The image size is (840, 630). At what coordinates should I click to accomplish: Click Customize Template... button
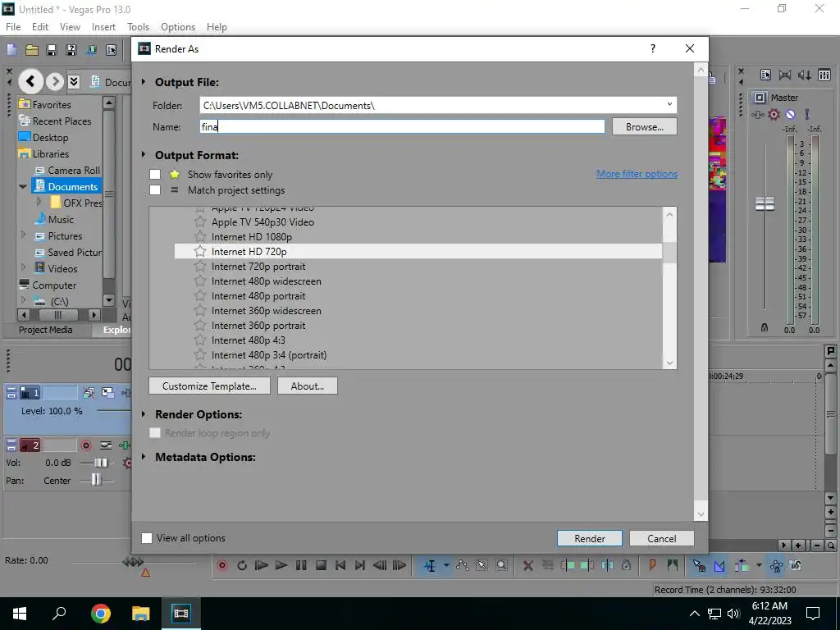coord(209,386)
